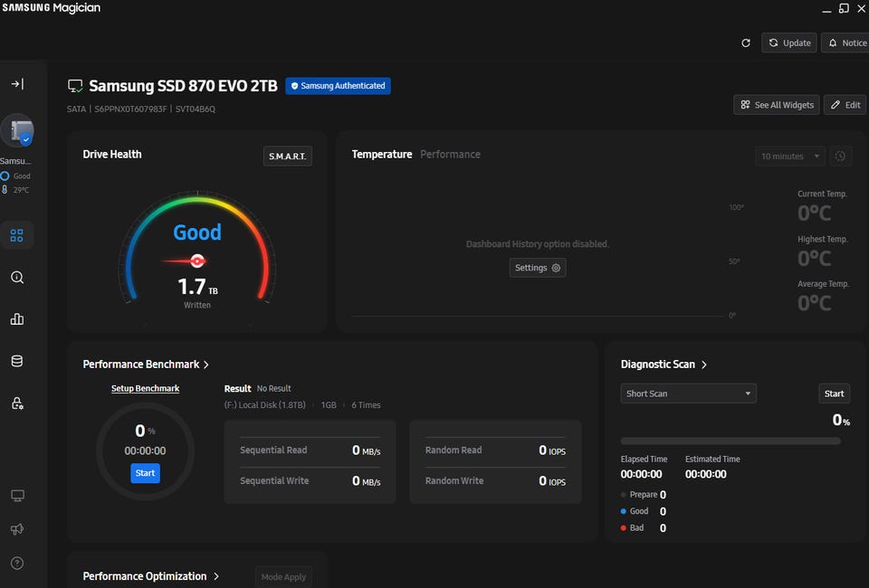Switch to the Performance tab
The height and width of the screenshot is (588, 869).
(450, 155)
